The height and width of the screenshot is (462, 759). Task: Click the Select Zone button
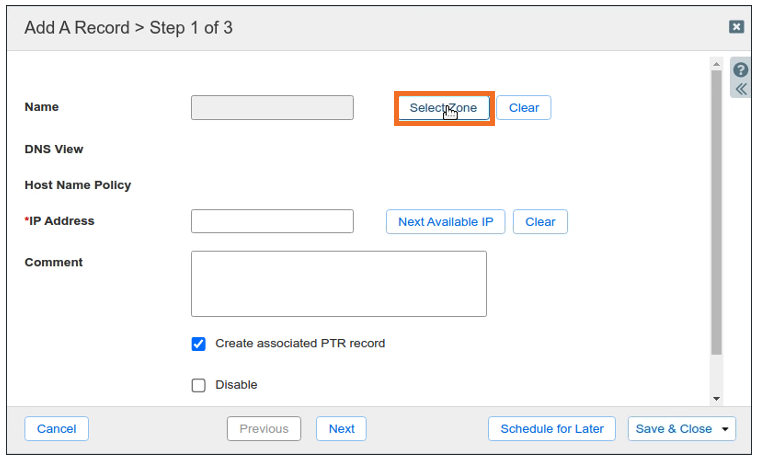[x=443, y=108]
